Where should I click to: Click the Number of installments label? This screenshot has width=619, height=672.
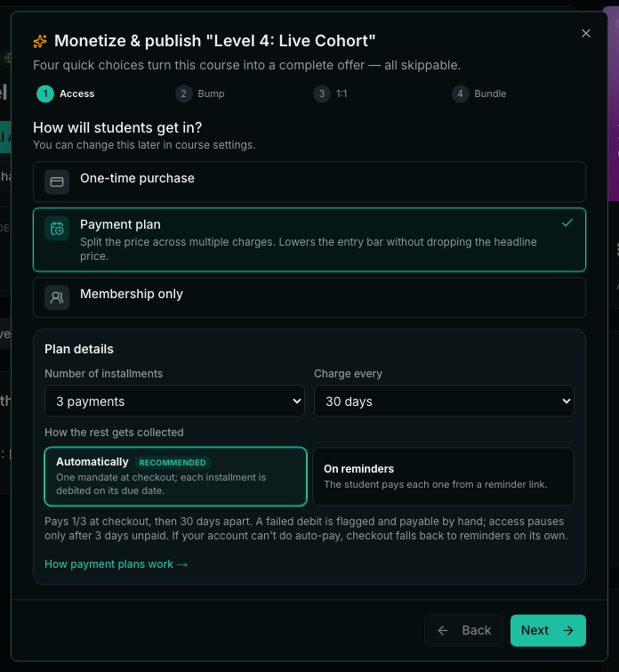click(104, 374)
